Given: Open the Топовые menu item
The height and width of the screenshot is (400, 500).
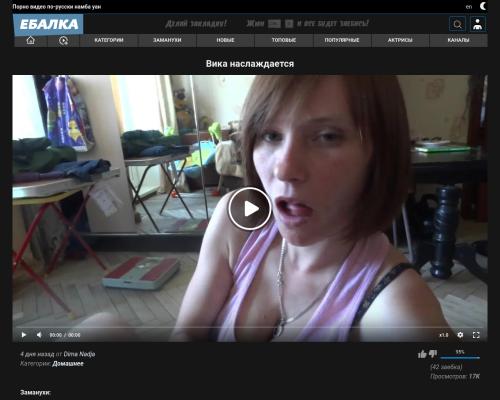Looking at the screenshot, I should pos(284,40).
